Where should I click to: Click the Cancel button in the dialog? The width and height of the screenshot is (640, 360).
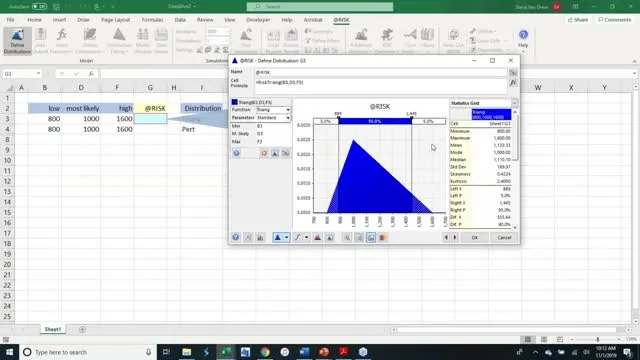tap(504, 238)
